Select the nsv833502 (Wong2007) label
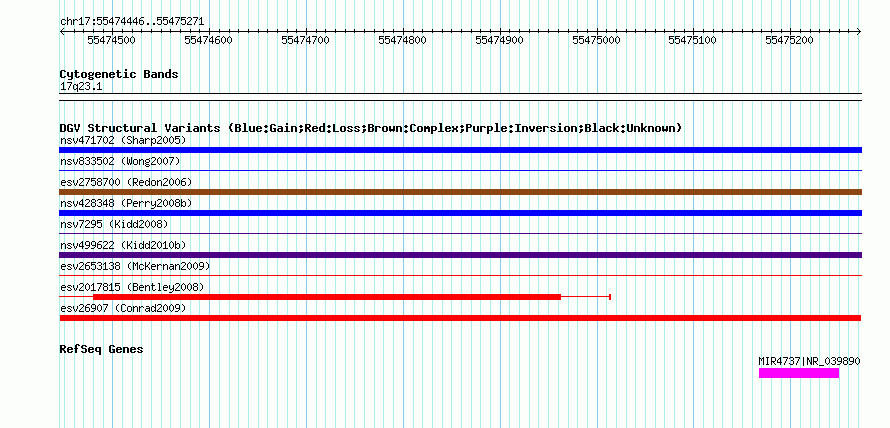Screen dimensions: 890x428 coord(120,161)
